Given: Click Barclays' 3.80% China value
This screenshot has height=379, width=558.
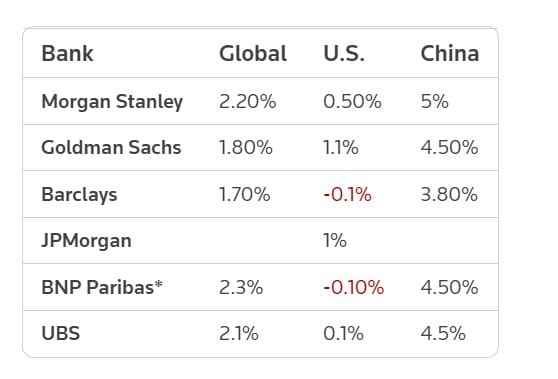Looking at the screenshot, I should point(449,195).
